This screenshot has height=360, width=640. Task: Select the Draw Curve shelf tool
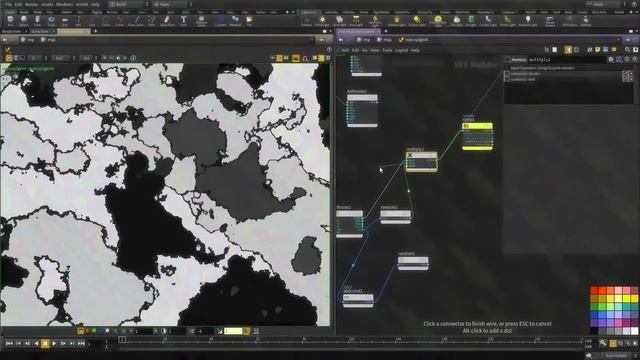pyautogui.click(x=136, y=20)
